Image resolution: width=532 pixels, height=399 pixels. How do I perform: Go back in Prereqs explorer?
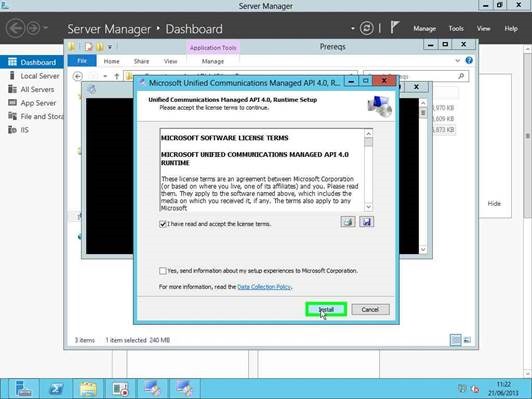click(x=77, y=76)
